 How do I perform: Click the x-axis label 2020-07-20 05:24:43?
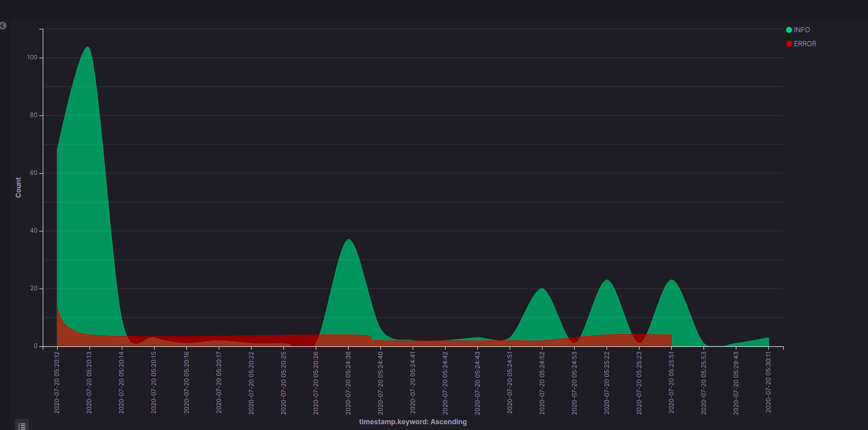click(x=477, y=382)
